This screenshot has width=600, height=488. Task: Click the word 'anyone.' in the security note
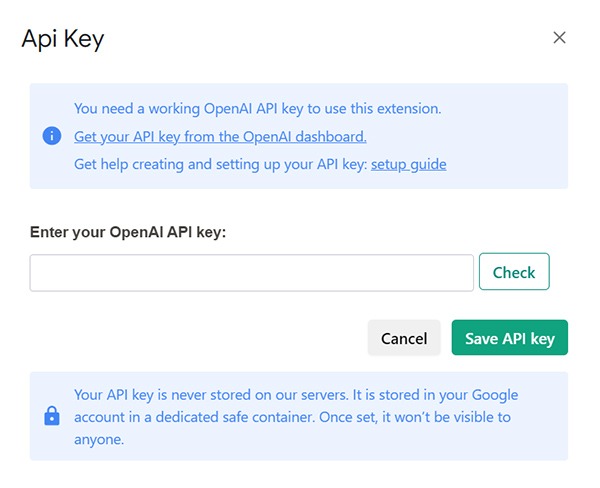tap(99, 439)
